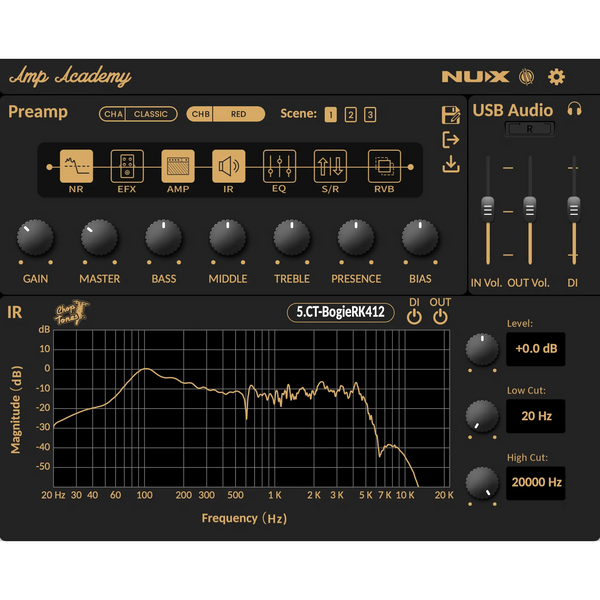Select Scene 2
The height and width of the screenshot is (600, 600).
pos(350,115)
